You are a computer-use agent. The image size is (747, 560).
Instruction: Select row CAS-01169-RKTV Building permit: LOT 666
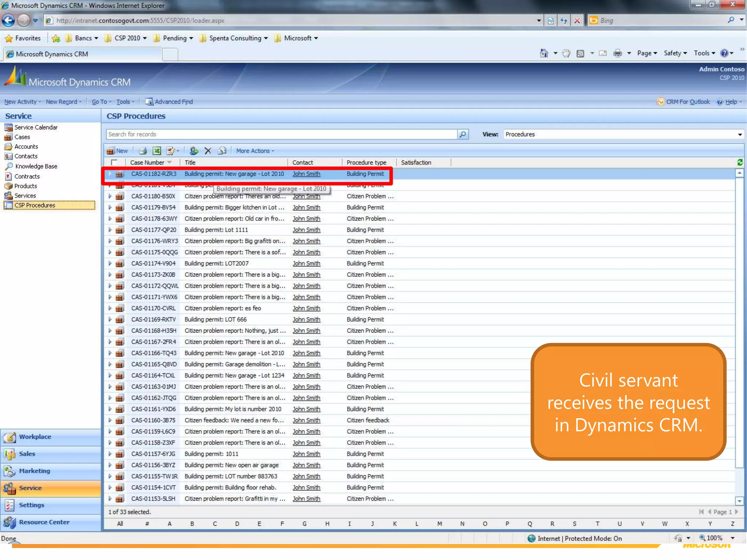(419, 319)
